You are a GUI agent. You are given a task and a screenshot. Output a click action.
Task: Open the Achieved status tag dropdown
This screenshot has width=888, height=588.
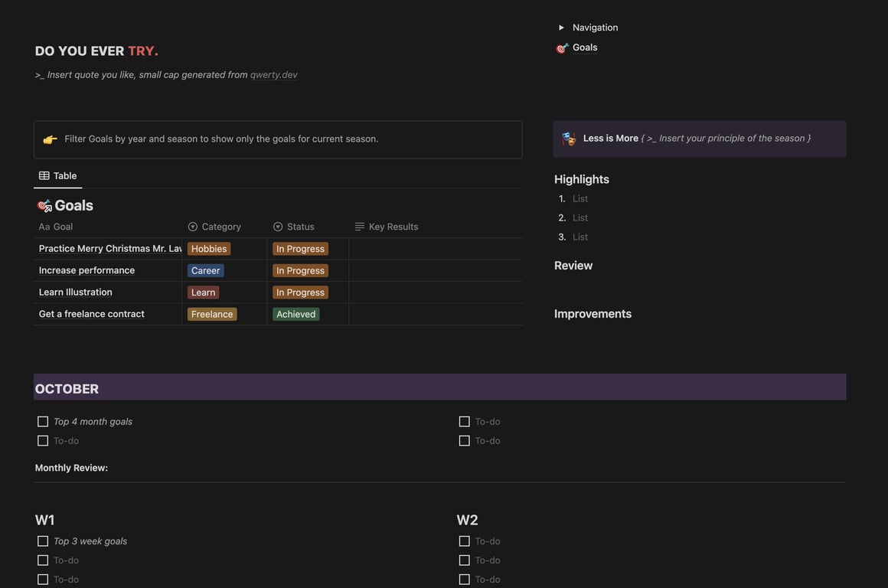click(x=295, y=314)
